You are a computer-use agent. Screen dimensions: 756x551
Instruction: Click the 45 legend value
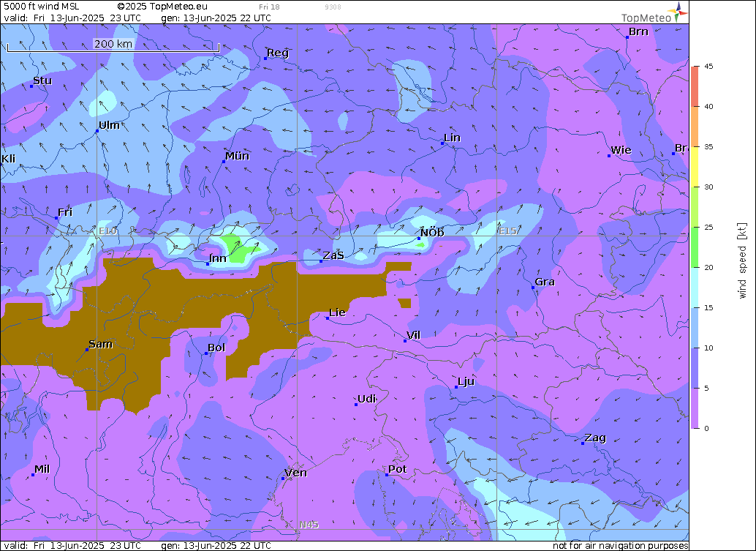point(708,66)
